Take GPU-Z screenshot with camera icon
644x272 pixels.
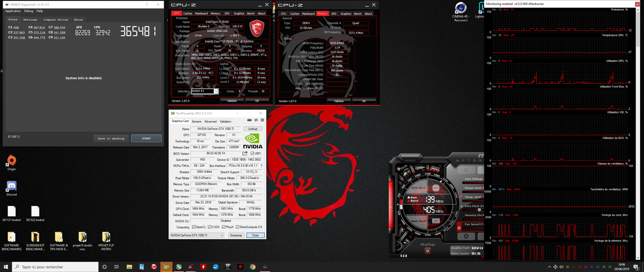click(x=249, y=120)
